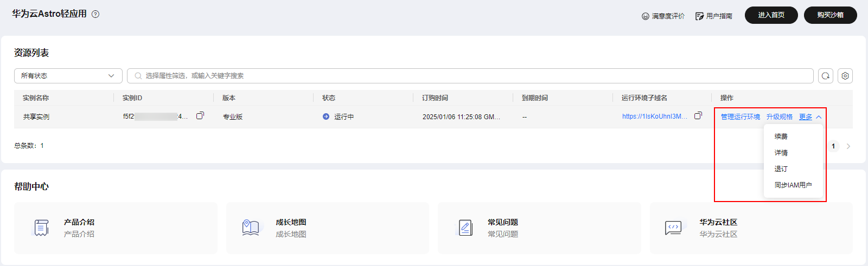Click the 更多 link in operations
The height and width of the screenshot is (266, 868).
click(806, 117)
